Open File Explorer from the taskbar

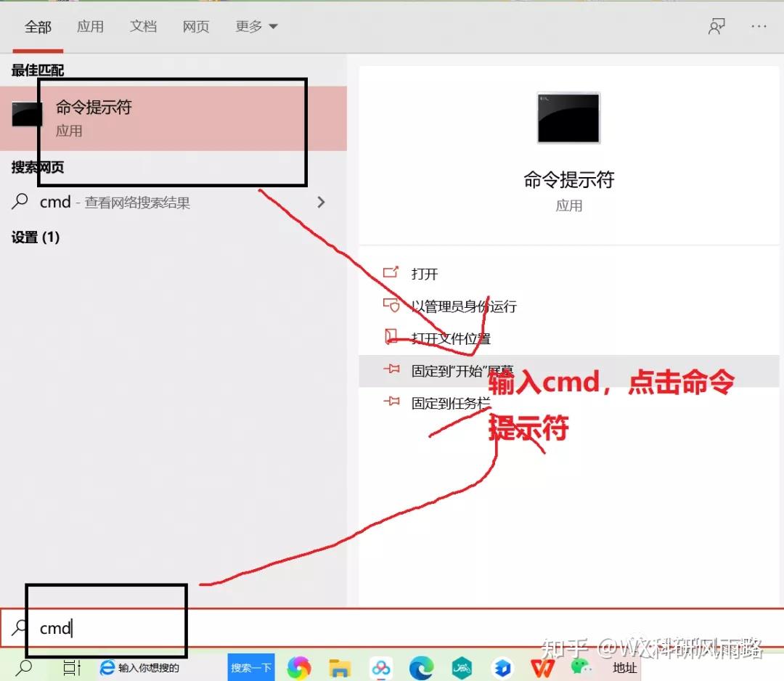point(339,668)
